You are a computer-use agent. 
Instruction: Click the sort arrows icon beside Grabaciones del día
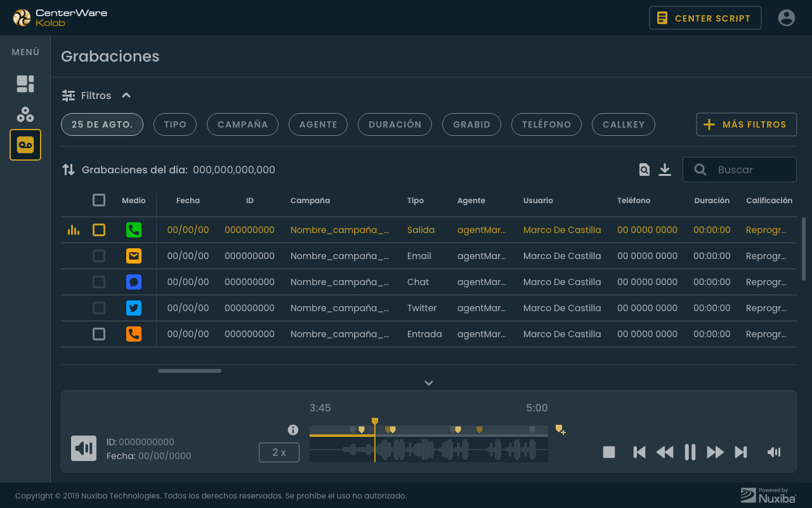pyautogui.click(x=69, y=170)
